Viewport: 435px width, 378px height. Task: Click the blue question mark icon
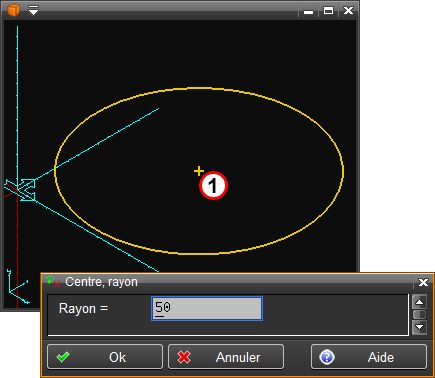click(327, 357)
